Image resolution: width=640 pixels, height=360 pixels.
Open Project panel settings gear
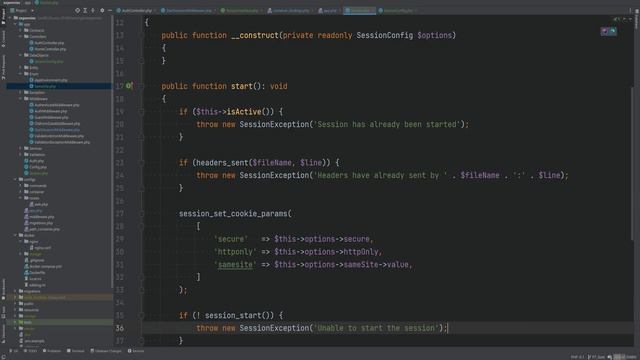[102, 10]
